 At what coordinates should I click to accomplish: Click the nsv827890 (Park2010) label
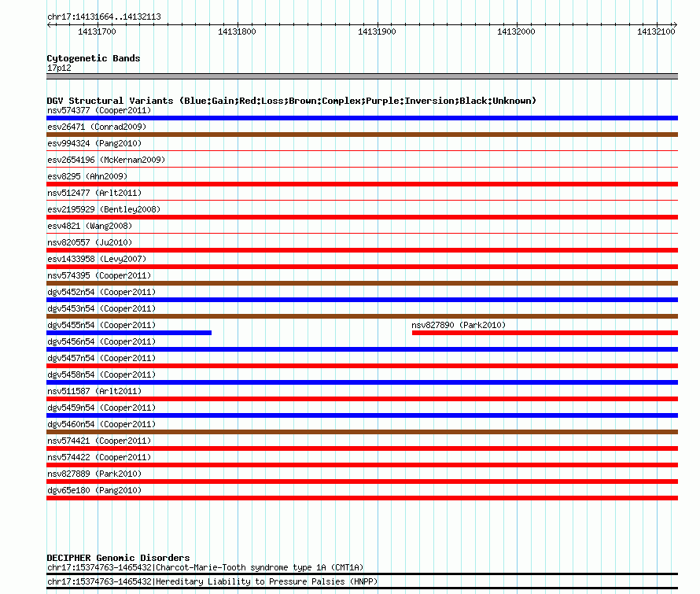point(459,325)
